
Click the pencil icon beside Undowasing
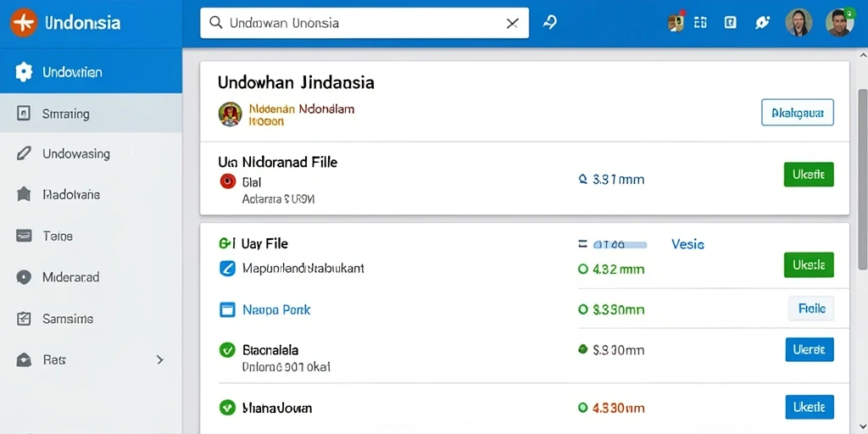point(23,154)
